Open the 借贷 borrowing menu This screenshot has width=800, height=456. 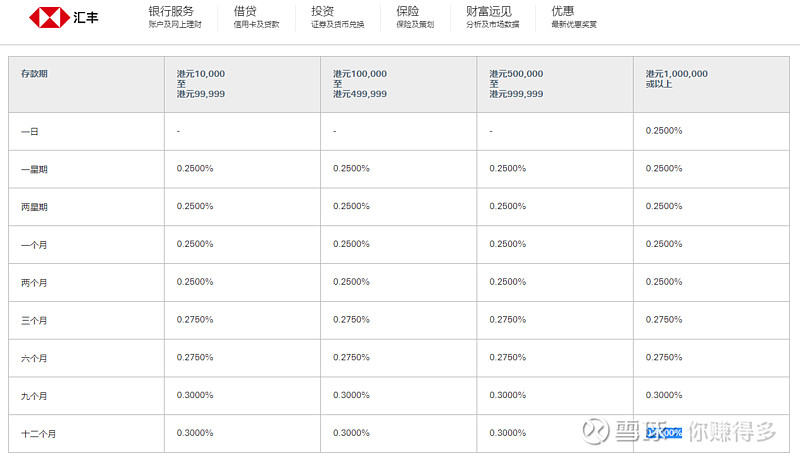click(x=245, y=12)
